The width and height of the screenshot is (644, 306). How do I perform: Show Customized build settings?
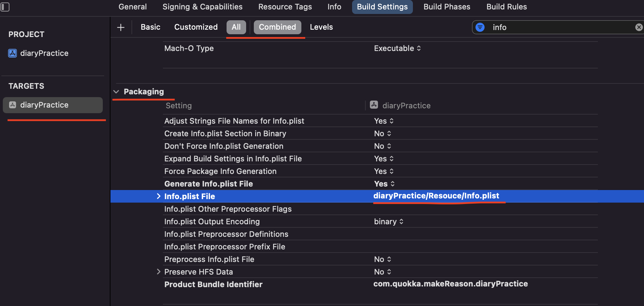(x=196, y=27)
